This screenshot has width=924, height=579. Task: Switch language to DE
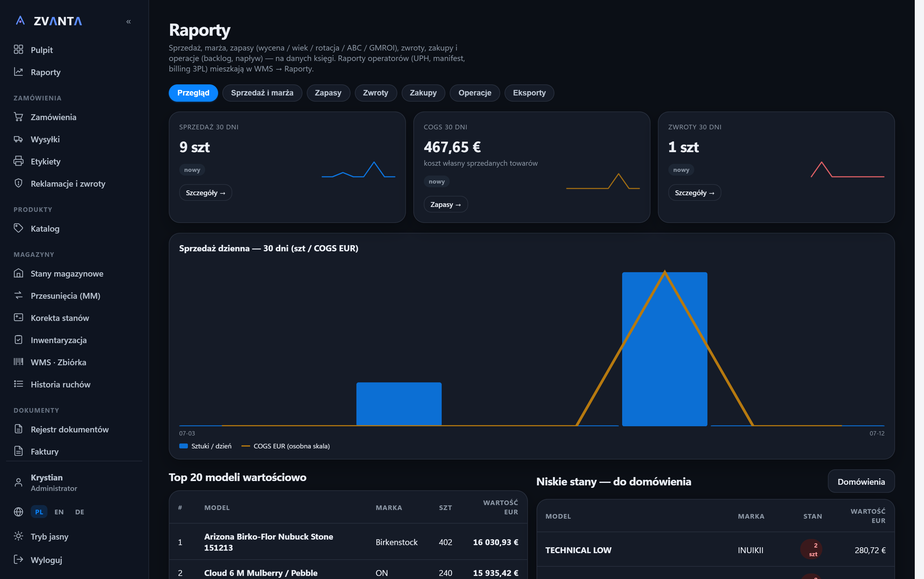(80, 512)
